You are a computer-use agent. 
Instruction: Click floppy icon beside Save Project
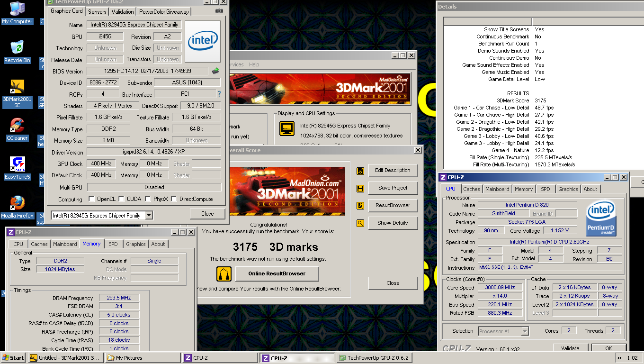[x=360, y=188]
